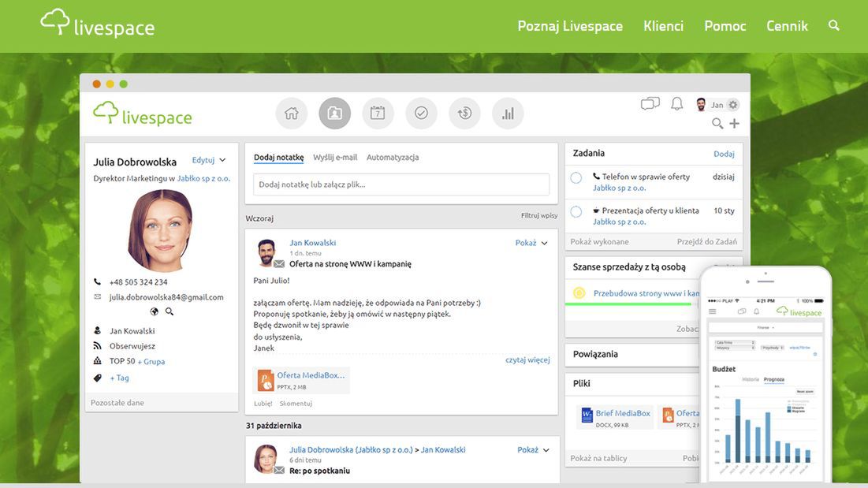868x488 pixels.
Task: Open the Filtruj wpisy dropdown
Action: pyautogui.click(x=538, y=214)
